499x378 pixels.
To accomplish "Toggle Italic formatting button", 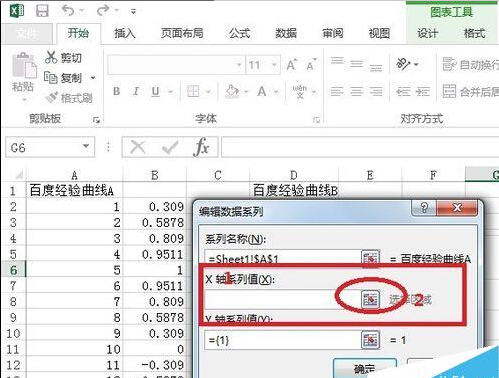I will point(136,91).
